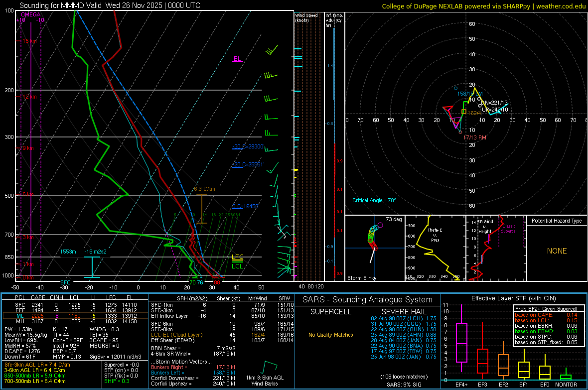588x390 pixels.
Task: Click the "1553m" effective inflow label
Action: click(68, 252)
